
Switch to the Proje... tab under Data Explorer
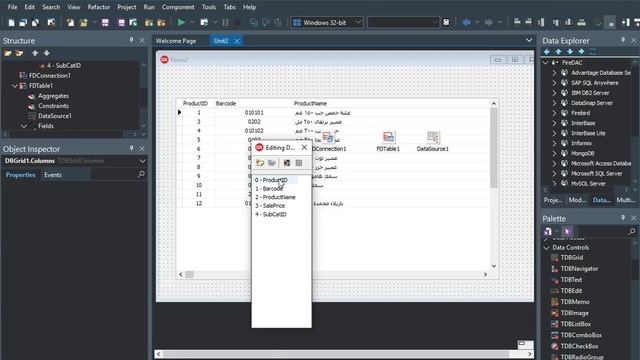pyautogui.click(x=553, y=200)
